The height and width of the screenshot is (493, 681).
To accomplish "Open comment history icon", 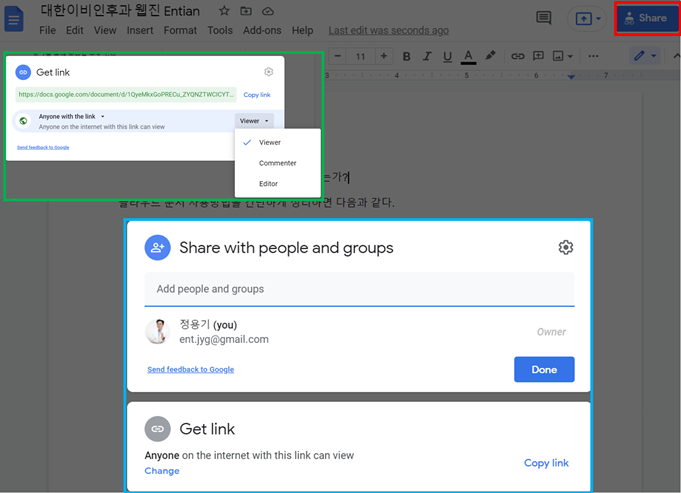I will point(543,18).
